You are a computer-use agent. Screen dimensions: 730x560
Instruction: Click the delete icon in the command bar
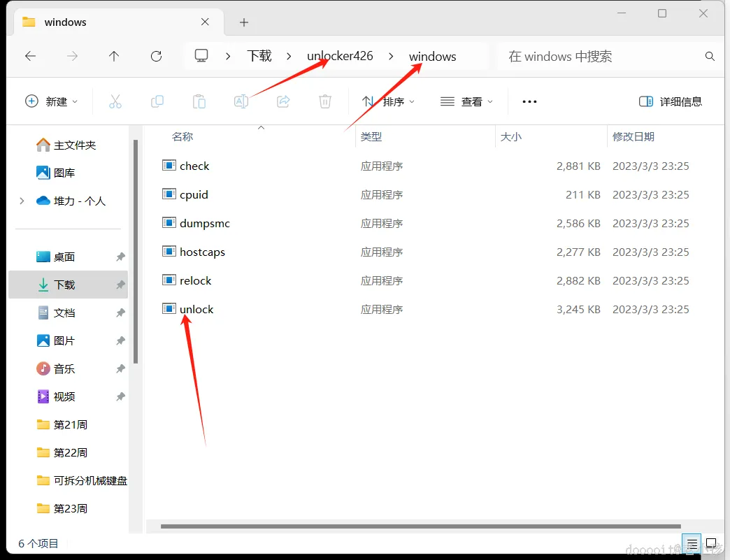324,101
